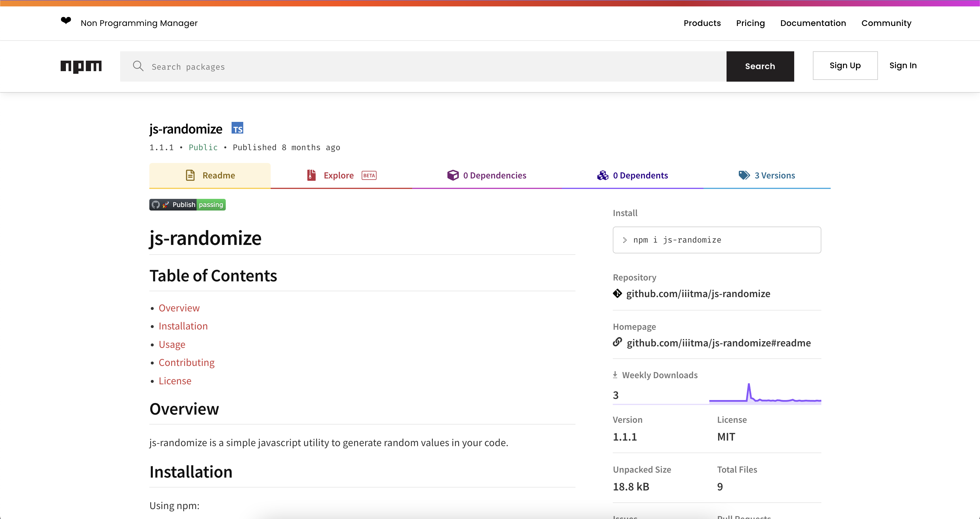Viewport: 980px width, 519px height.
Task: Click the 18.8 kB unpacked size value
Action: [x=631, y=487]
